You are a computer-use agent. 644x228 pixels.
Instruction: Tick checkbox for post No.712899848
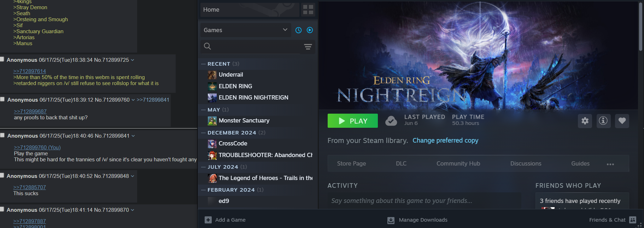[2, 175]
